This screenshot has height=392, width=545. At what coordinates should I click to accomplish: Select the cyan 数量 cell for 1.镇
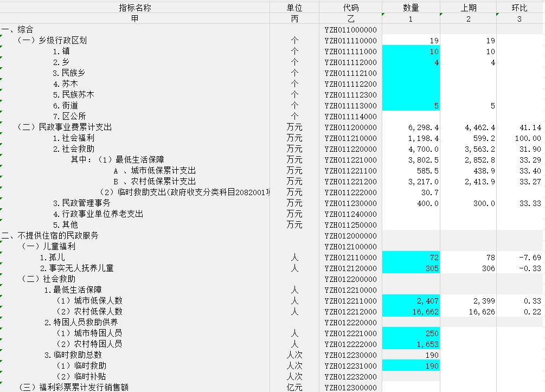pyautogui.click(x=411, y=52)
